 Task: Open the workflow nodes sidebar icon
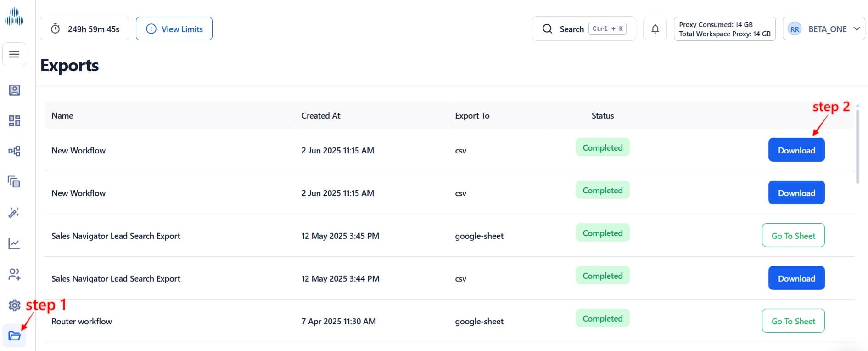click(x=14, y=151)
